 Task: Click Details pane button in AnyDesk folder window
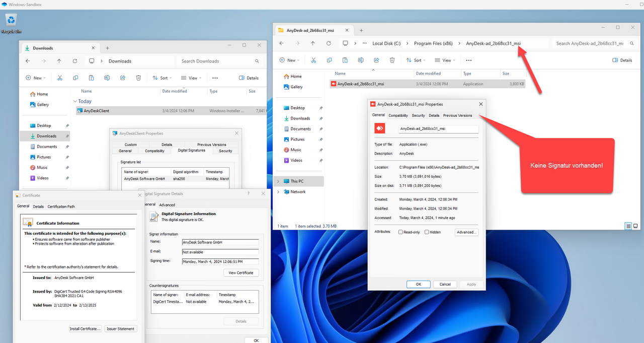622,60
